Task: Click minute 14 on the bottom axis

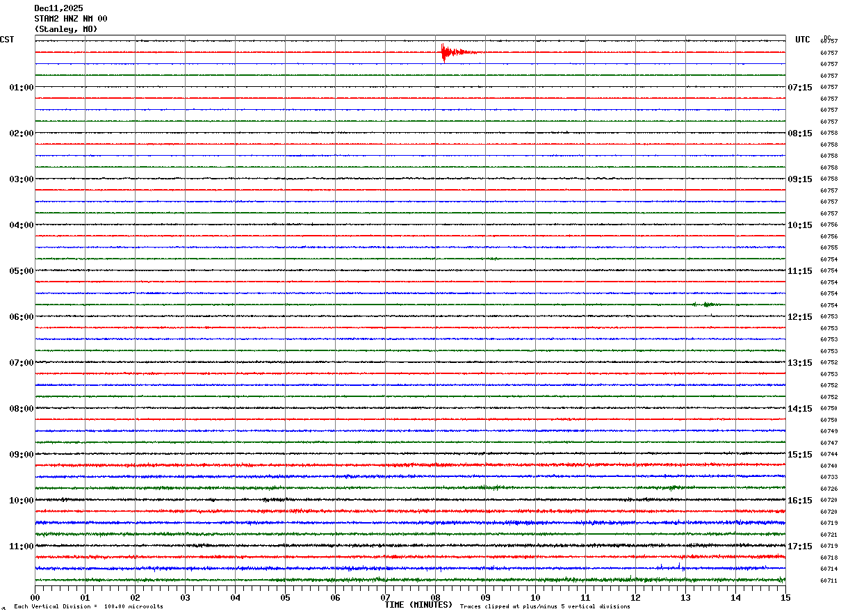Action: click(x=735, y=597)
